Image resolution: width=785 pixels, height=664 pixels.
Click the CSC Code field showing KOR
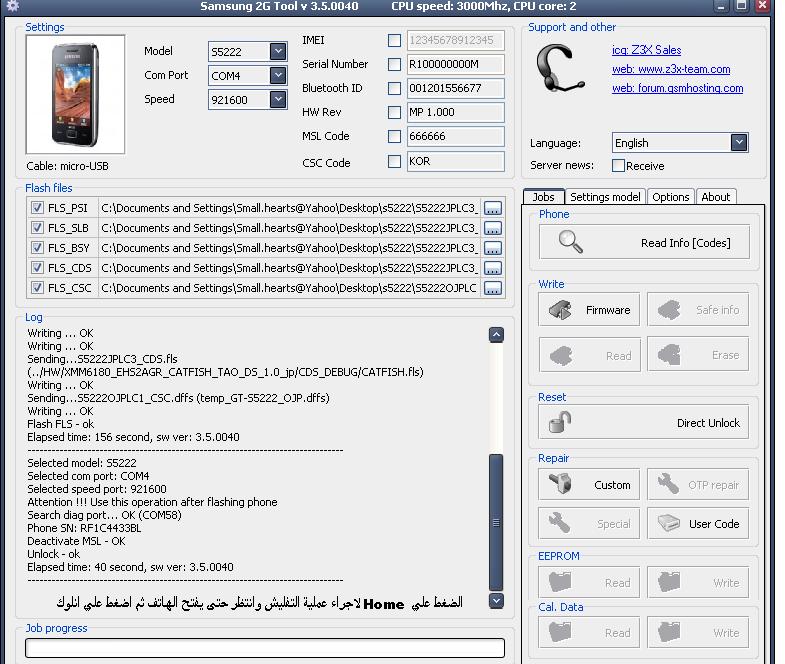[455, 161]
